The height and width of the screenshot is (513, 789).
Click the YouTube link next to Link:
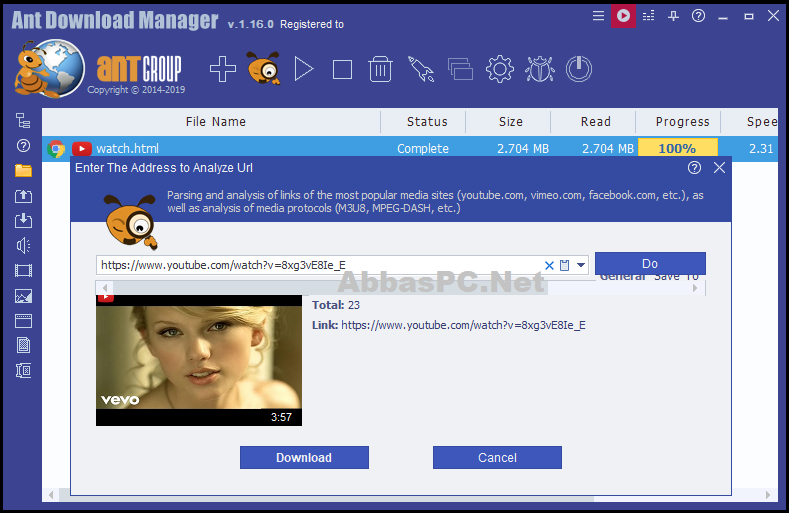pyautogui.click(x=463, y=325)
